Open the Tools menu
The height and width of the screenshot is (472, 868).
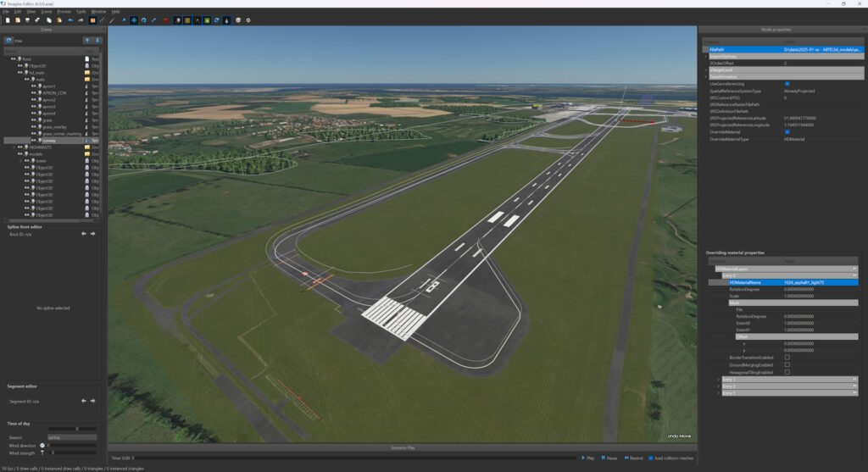[81, 11]
